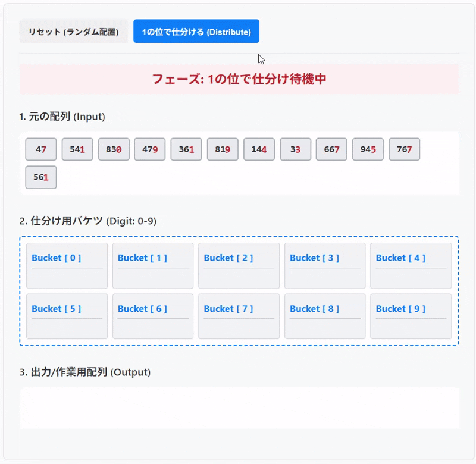Viewport: 476px width, 464px height.
Task: Select the 667 tile
Action: pyautogui.click(x=331, y=149)
